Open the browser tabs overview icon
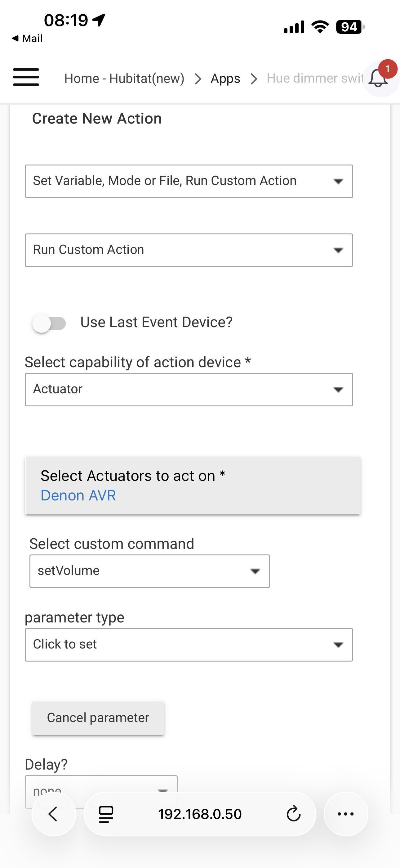 106,814
